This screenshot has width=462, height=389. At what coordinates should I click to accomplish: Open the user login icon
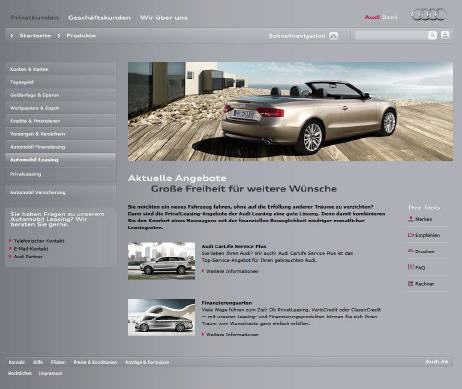click(x=445, y=35)
